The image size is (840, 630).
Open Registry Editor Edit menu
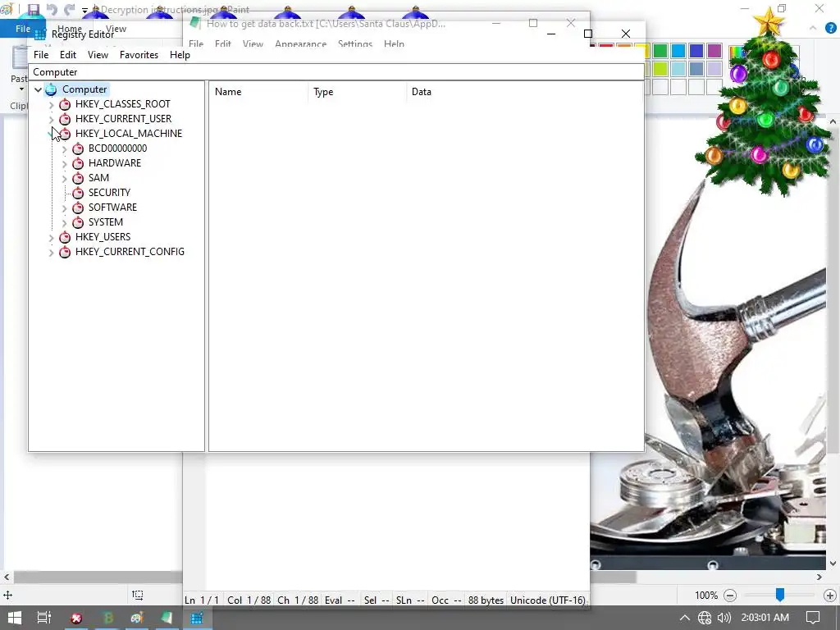pos(68,55)
